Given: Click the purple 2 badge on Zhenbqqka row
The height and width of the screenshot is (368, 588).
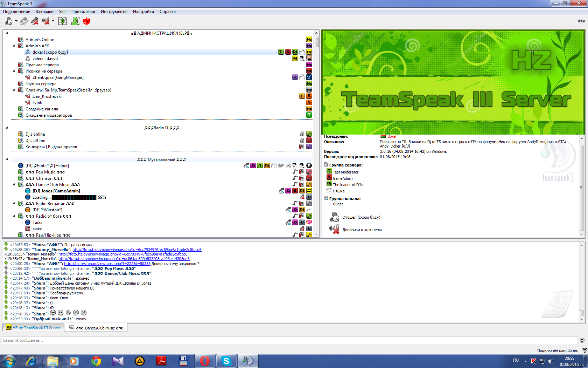Looking at the screenshot, I should [x=295, y=77].
